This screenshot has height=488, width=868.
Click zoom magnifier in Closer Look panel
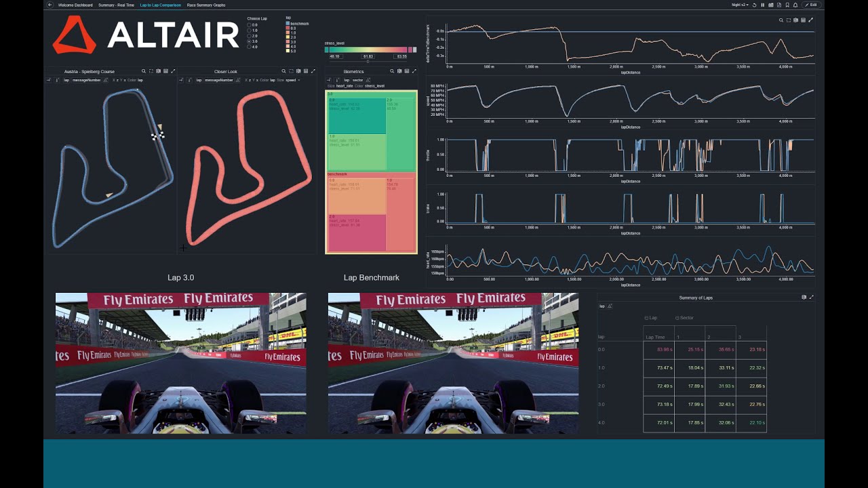tap(283, 71)
